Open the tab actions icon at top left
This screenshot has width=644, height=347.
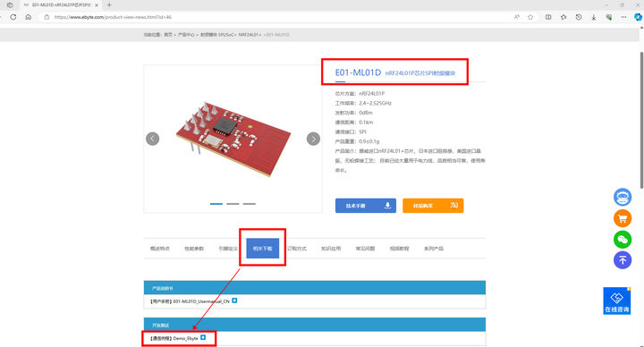click(x=10, y=5)
